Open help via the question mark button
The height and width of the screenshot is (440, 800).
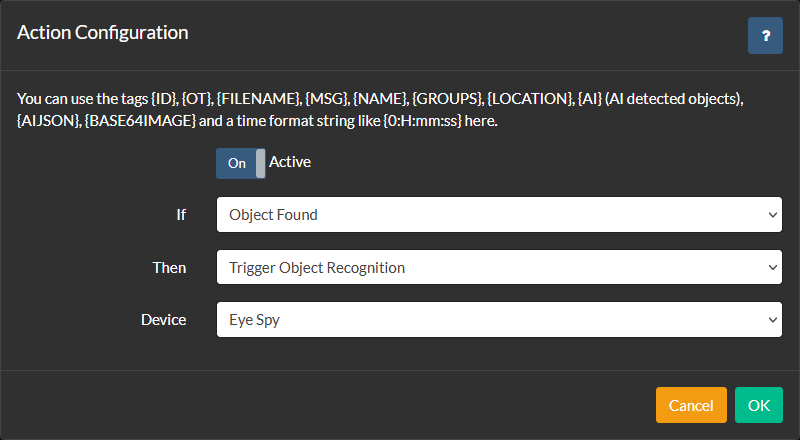(x=765, y=36)
